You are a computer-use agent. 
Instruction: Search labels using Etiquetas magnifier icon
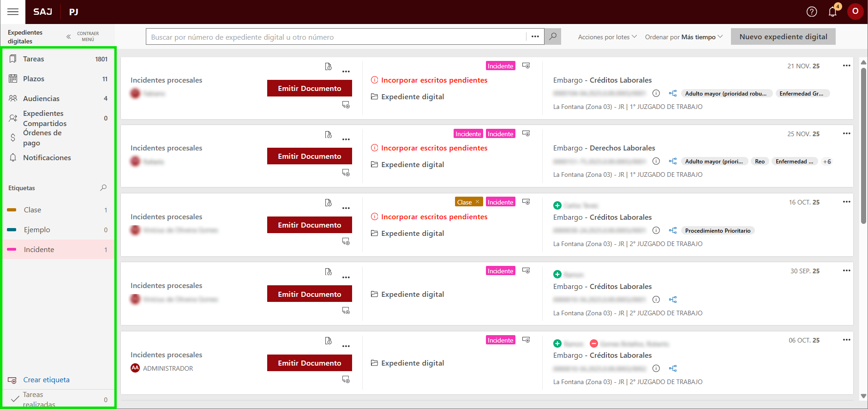[x=103, y=187]
